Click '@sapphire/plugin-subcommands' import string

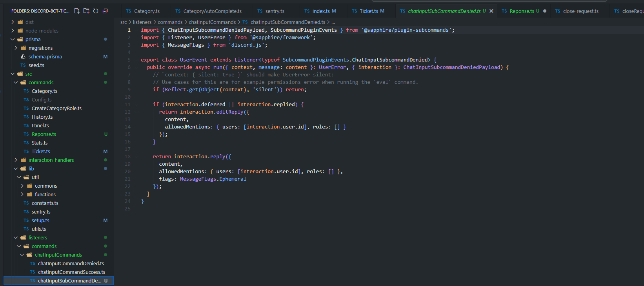(x=406, y=30)
